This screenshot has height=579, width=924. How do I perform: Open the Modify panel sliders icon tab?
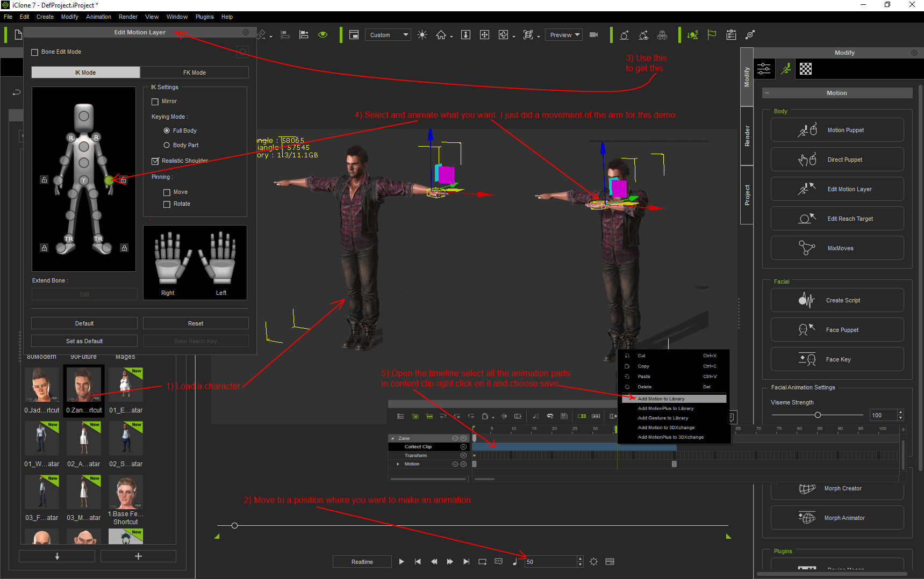(764, 69)
